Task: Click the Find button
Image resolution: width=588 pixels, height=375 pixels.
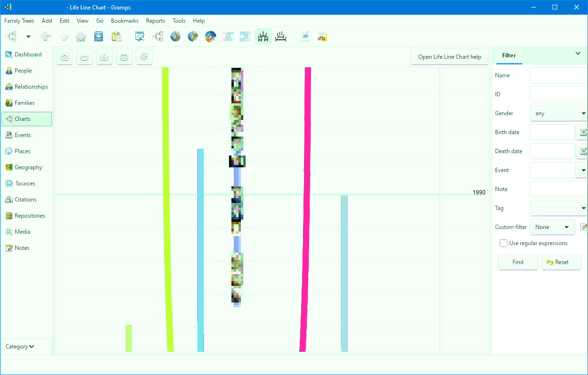Action: (x=518, y=262)
